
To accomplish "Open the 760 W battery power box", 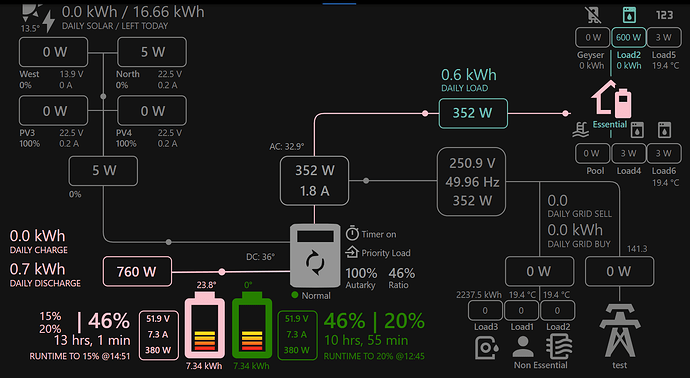I will click(137, 272).
